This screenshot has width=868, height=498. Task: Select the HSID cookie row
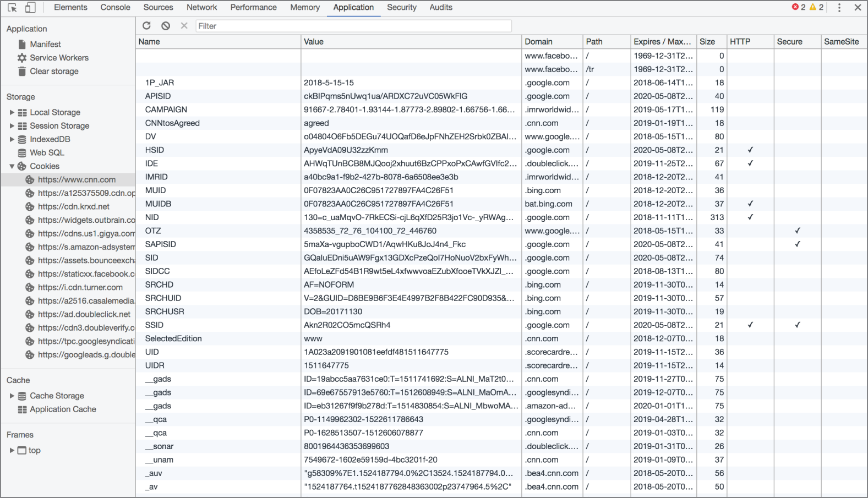pyautogui.click(x=501, y=150)
